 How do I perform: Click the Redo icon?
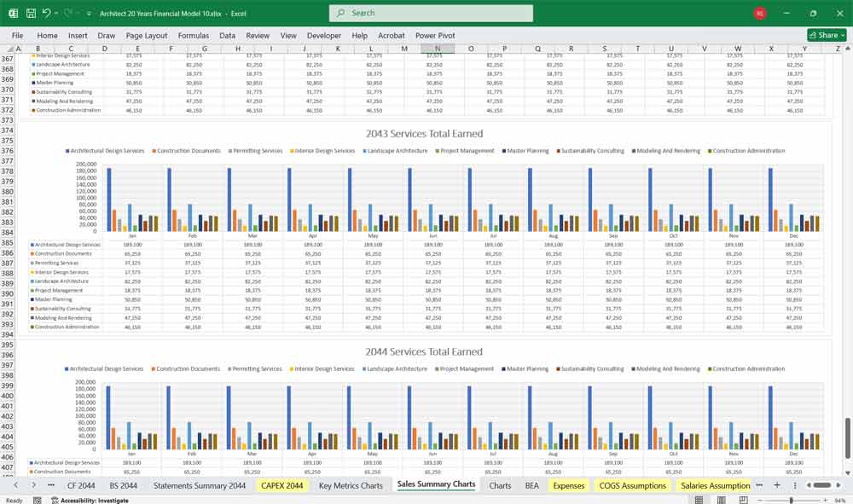(x=67, y=13)
